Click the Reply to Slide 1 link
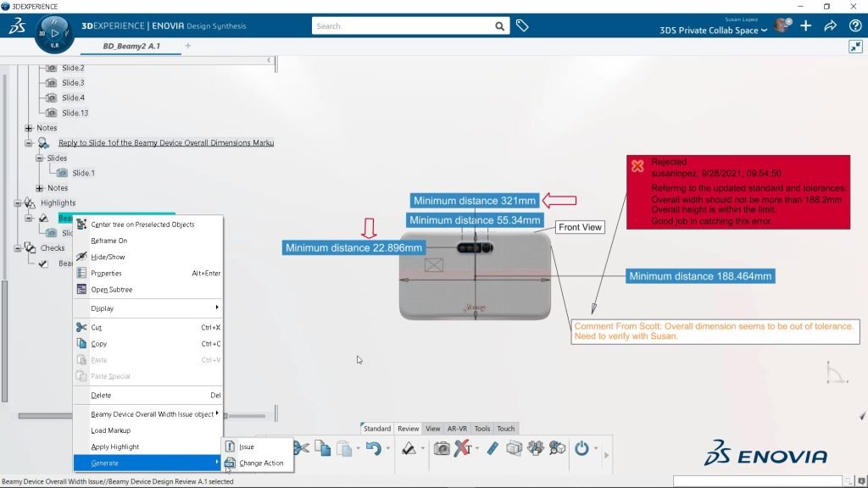 tap(166, 142)
